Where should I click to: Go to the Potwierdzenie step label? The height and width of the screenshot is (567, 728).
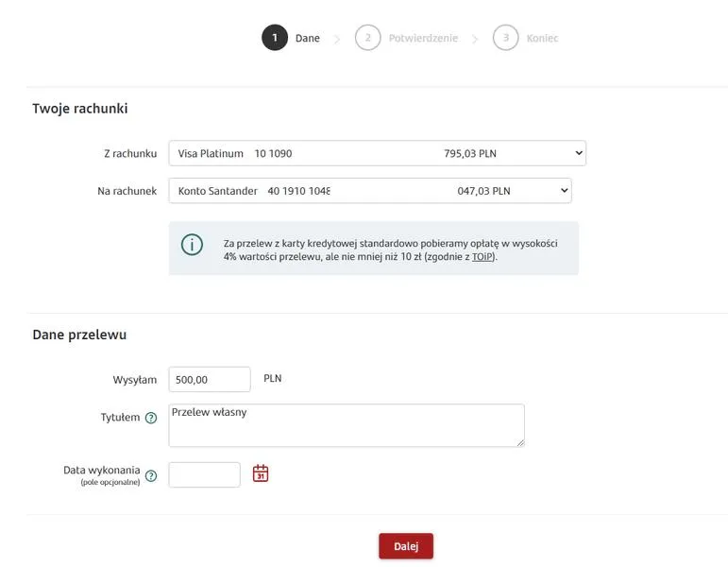[423, 38]
